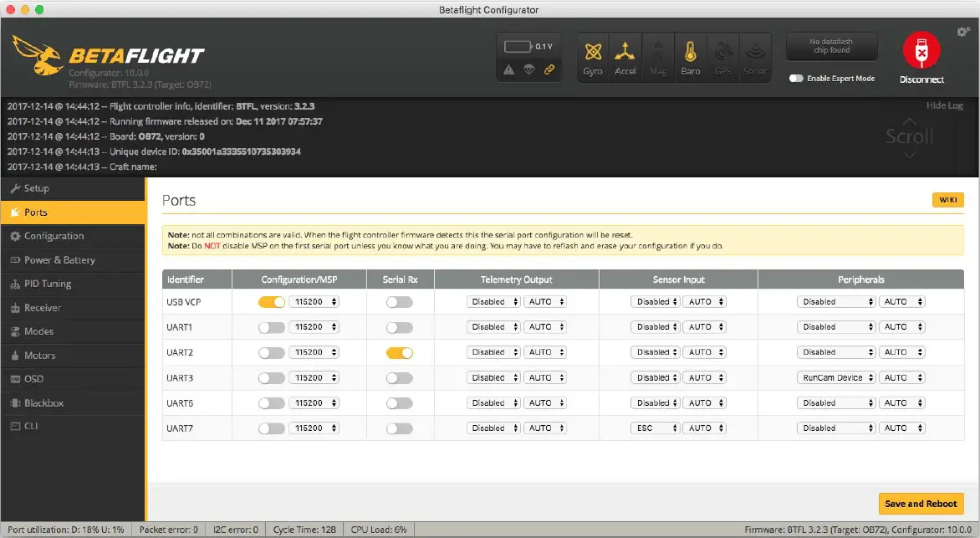This screenshot has width=980, height=538.
Task: Click the Baro sensor icon
Action: (690, 51)
